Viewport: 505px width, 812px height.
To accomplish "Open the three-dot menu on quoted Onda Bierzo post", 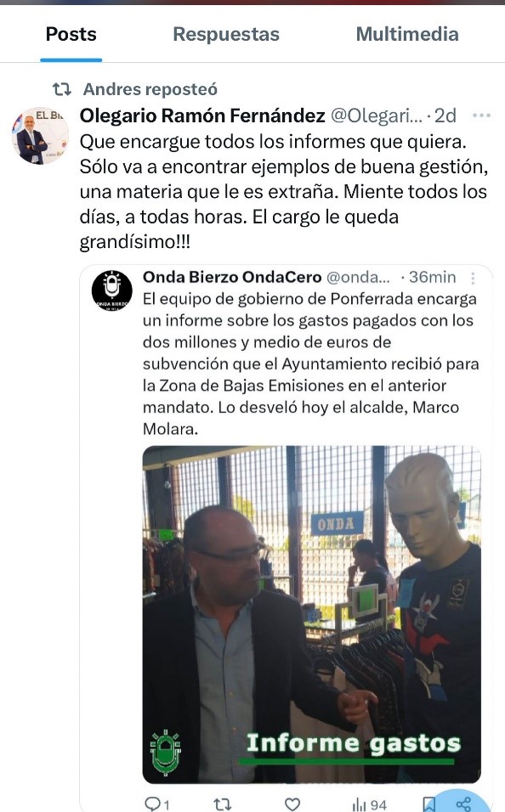I will [x=473, y=278].
